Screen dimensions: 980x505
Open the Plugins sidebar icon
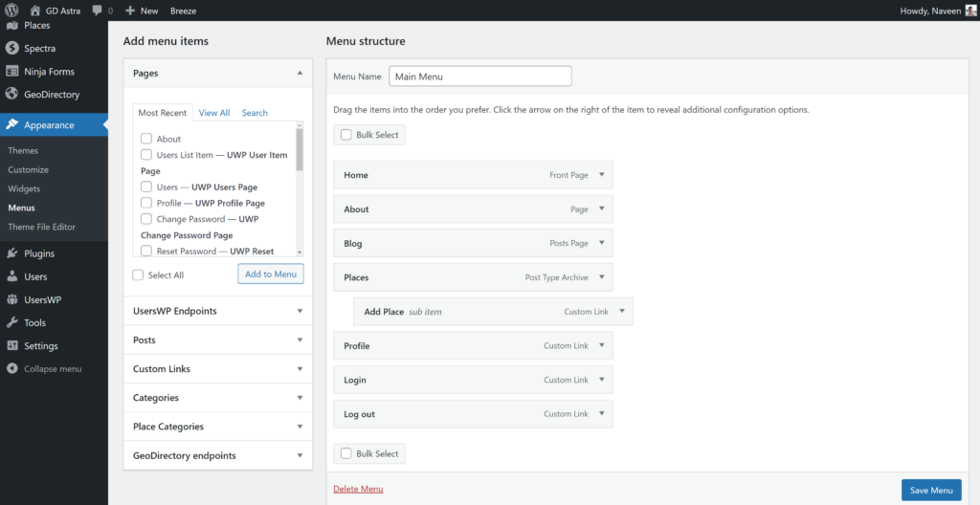pyautogui.click(x=12, y=253)
